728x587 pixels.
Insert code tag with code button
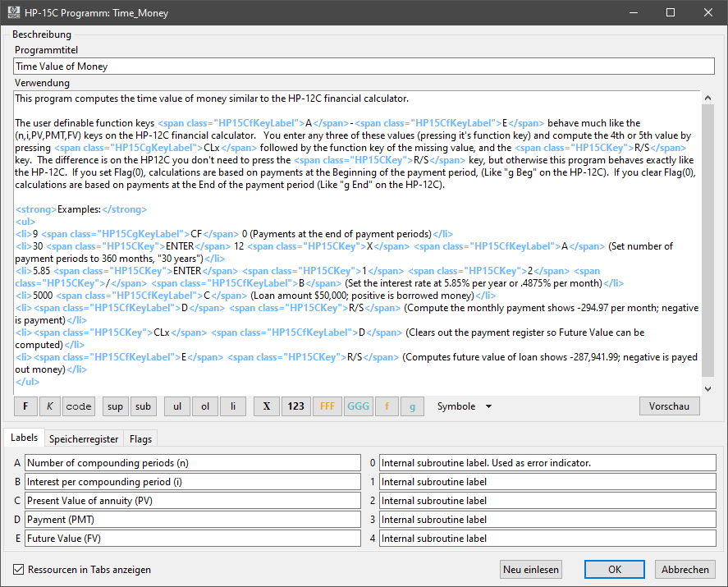[79, 406]
